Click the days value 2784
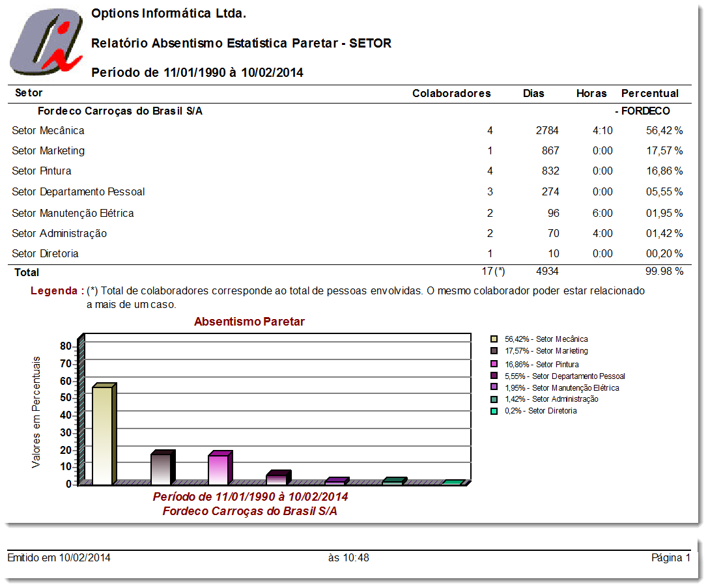The image size is (708, 588). (x=547, y=131)
